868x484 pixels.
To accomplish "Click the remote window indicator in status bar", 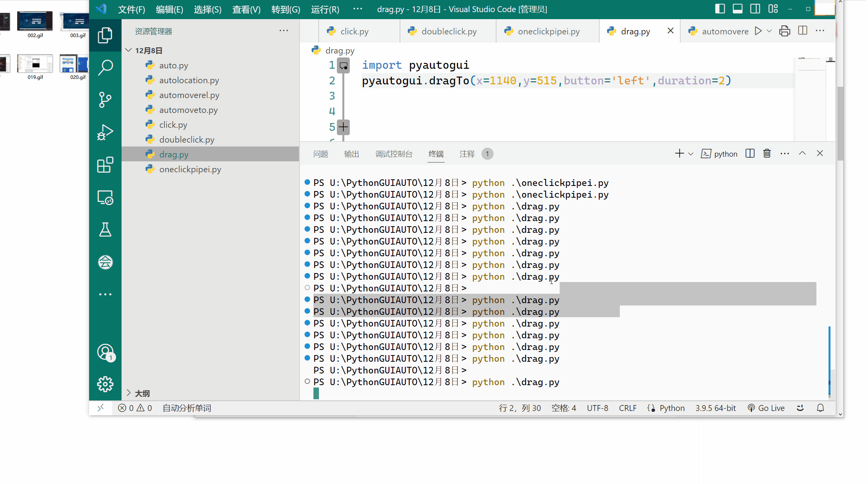I will point(100,408).
